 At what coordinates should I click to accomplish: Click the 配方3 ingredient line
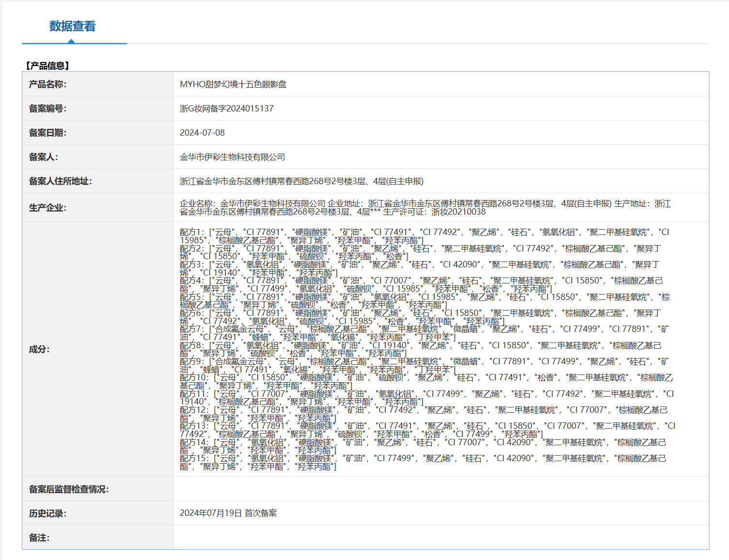[x=420, y=269]
